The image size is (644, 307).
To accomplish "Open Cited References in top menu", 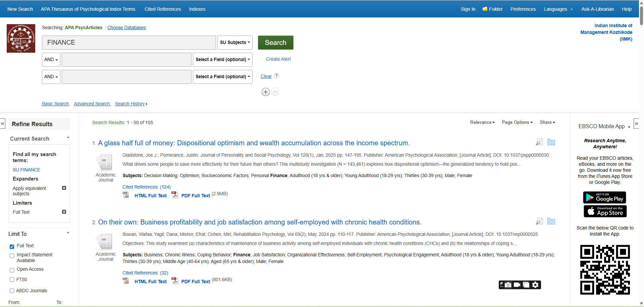I will pos(163,9).
